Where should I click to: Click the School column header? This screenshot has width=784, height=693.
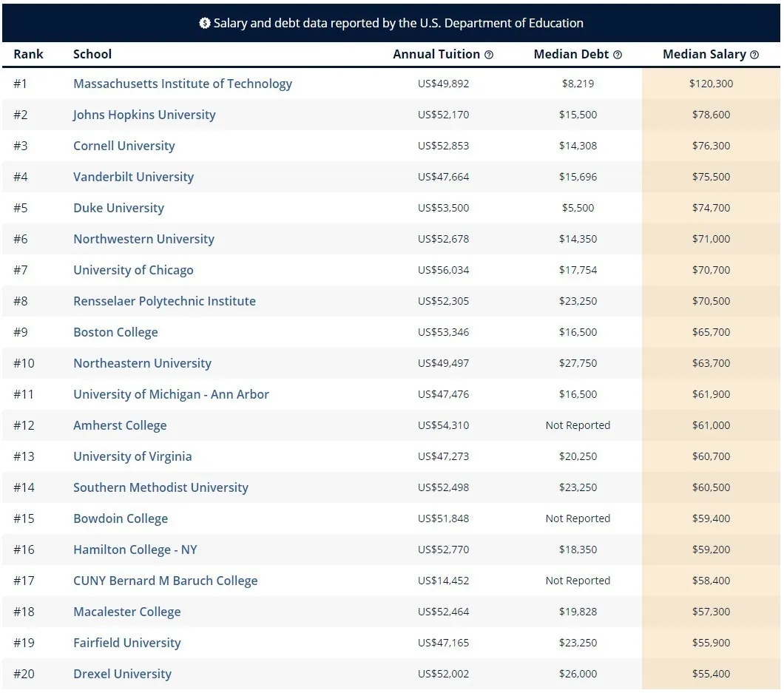92,54
